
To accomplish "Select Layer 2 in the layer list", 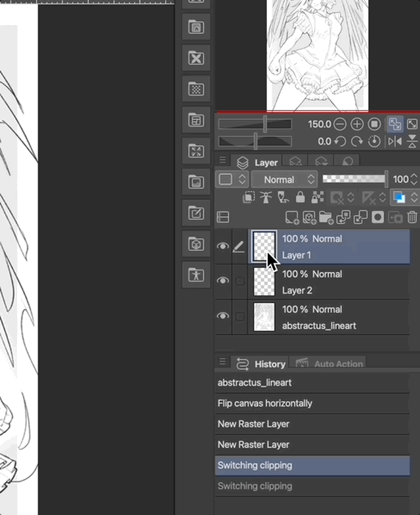I will pyautogui.click(x=329, y=282).
